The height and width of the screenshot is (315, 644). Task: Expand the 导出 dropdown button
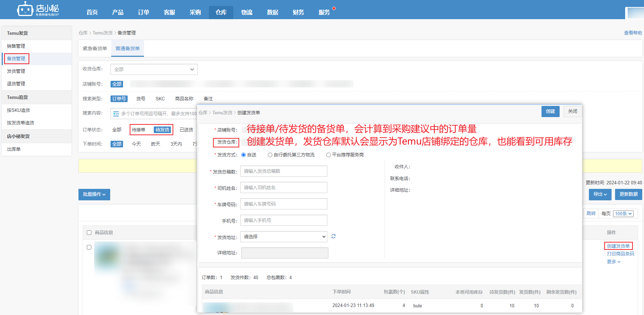[x=600, y=194]
